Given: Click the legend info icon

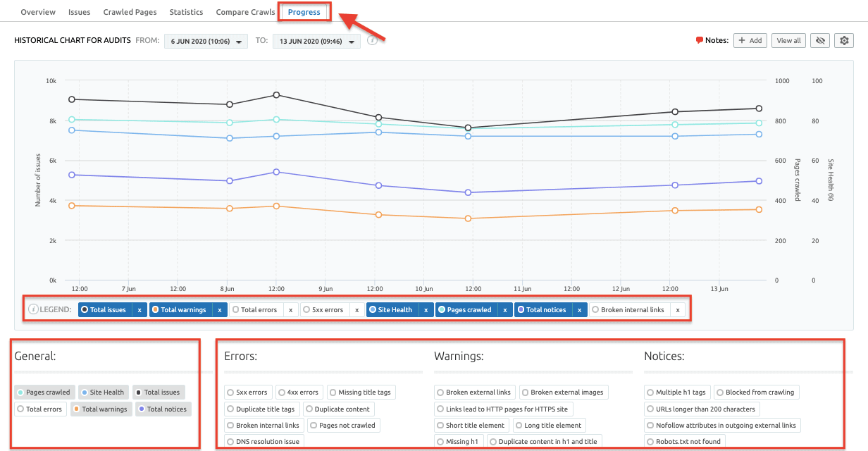Looking at the screenshot, I should click(x=33, y=309).
